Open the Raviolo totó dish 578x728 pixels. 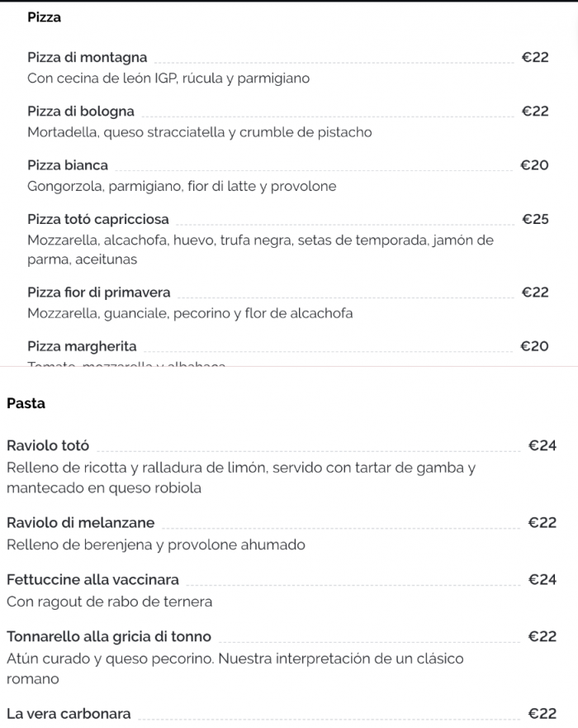[48, 446]
